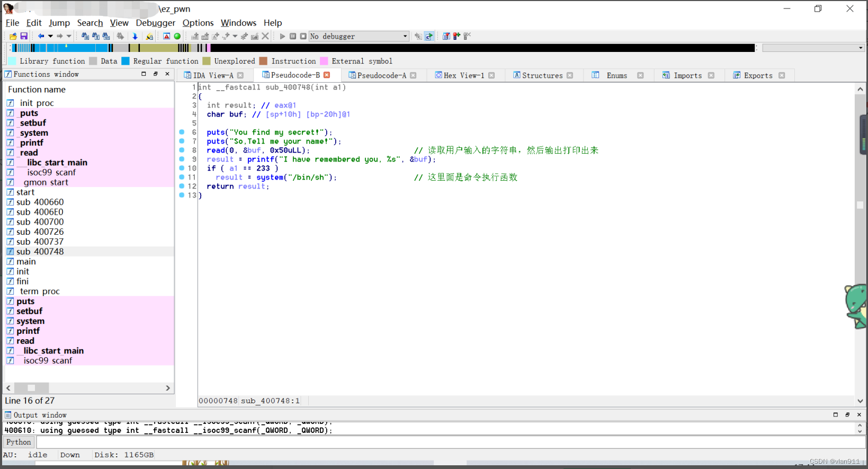Close the Pseudocode-B tab
868x469 pixels.
pyautogui.click(x=327, y=75)
